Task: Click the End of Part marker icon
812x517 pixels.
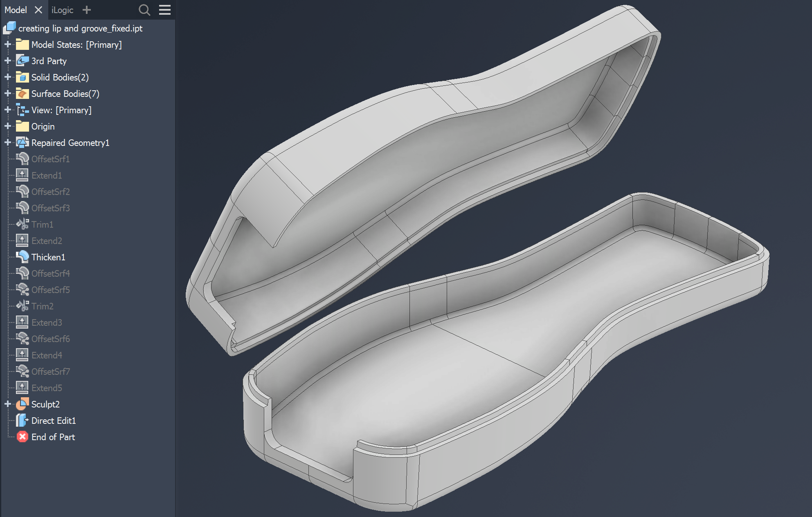Action: tap(22, 437)
